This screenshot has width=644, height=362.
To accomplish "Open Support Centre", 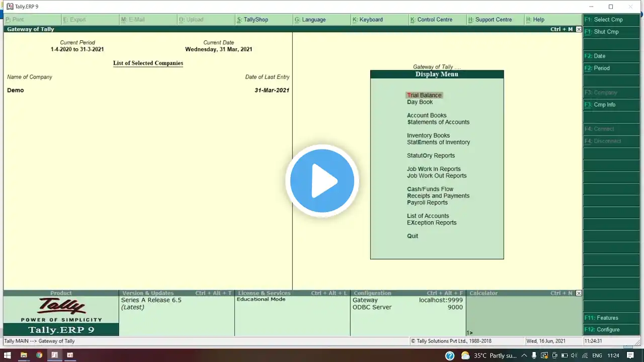I will click(495, 20).
